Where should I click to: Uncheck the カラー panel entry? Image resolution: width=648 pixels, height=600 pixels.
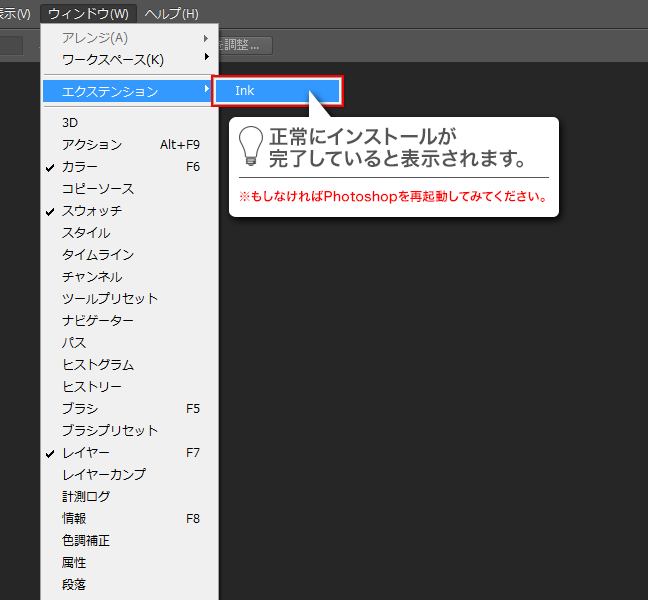click(x=80, y=167)
